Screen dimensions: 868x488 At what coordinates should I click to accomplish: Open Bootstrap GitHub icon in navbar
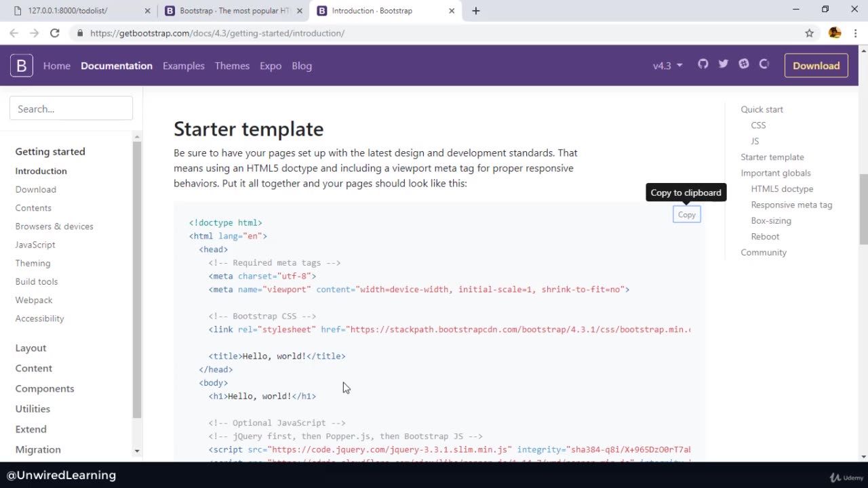click(x=703, y=64)
